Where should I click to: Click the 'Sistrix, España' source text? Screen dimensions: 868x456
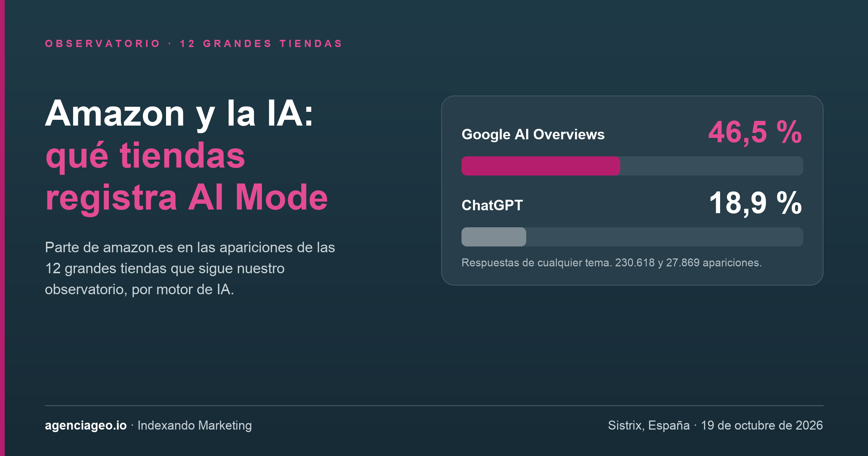(x=649, y=425)
